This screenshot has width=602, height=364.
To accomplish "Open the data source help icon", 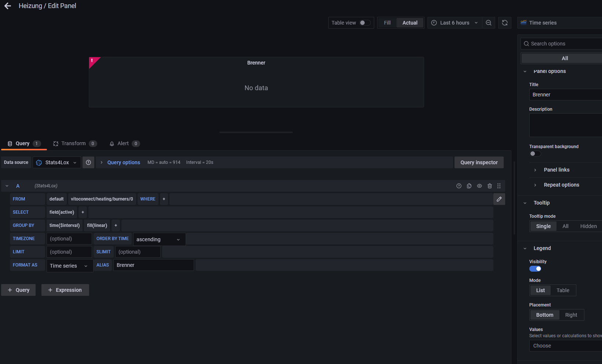I will click(88, 162).
